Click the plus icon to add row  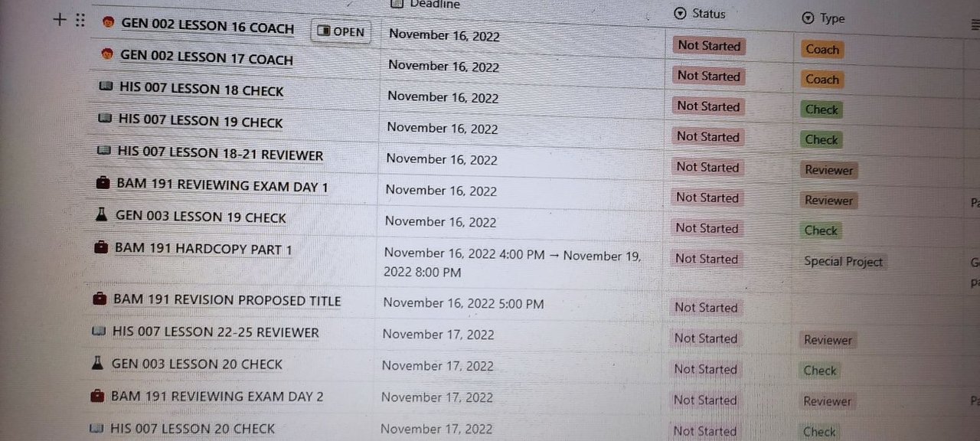pyautogui.click(x=60, y=20)
